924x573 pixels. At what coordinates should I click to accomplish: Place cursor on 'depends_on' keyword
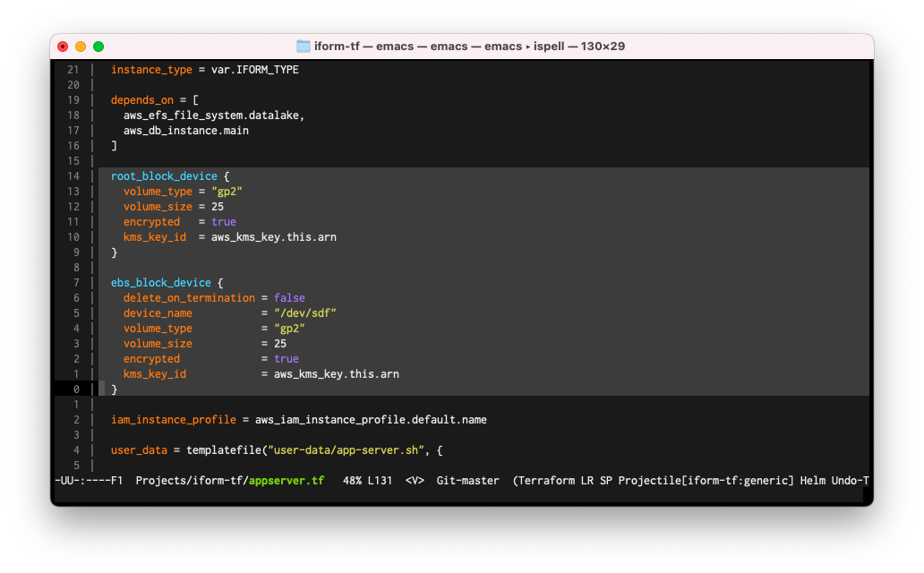pos(142,100)
